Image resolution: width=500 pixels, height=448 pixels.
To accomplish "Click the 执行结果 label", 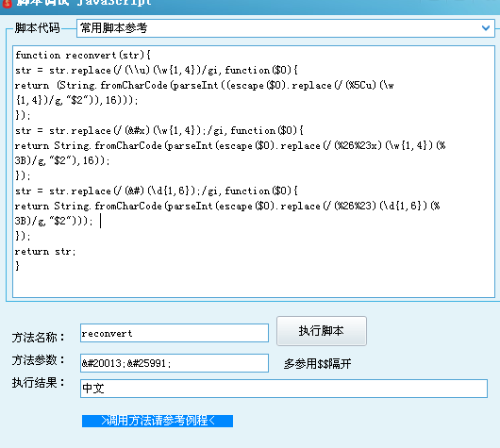I will tap(38, 383).
